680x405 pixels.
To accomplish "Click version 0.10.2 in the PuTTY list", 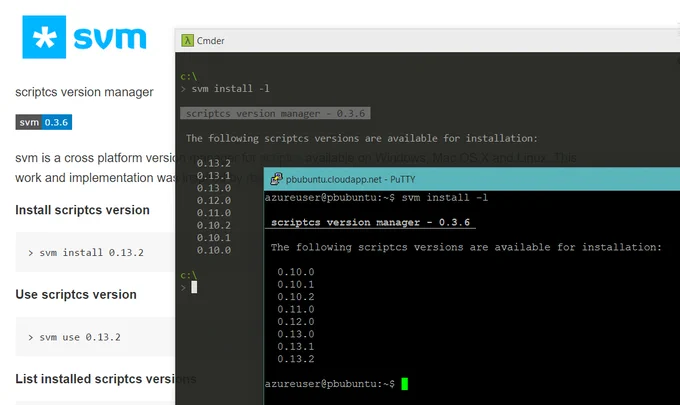I will coord(296,297).
